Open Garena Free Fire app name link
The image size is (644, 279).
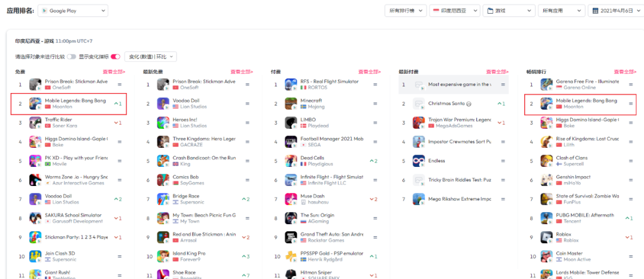pos(587,82)
